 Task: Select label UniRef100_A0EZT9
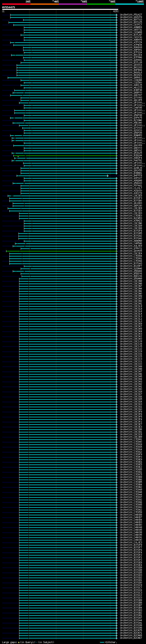(x=131, y=193)
